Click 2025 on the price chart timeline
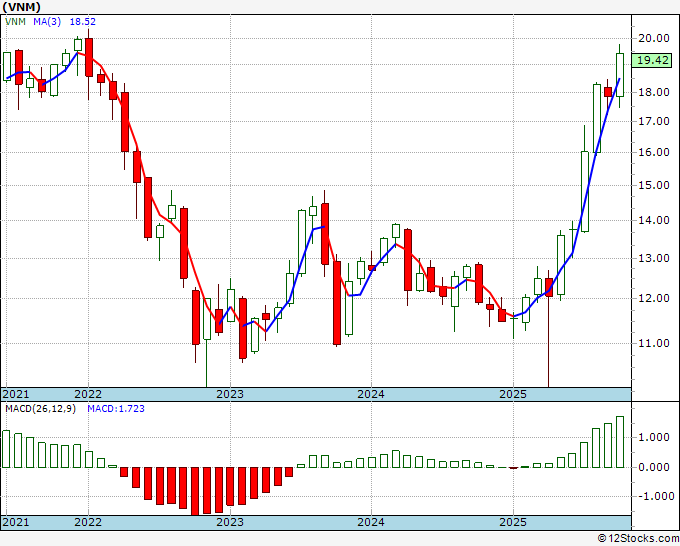Viewport: 680px width, 546px height. tap(513, 394)
